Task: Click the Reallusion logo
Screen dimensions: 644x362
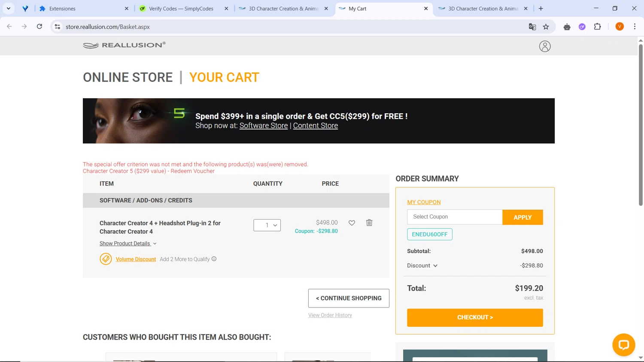Action: click(124, 45)
